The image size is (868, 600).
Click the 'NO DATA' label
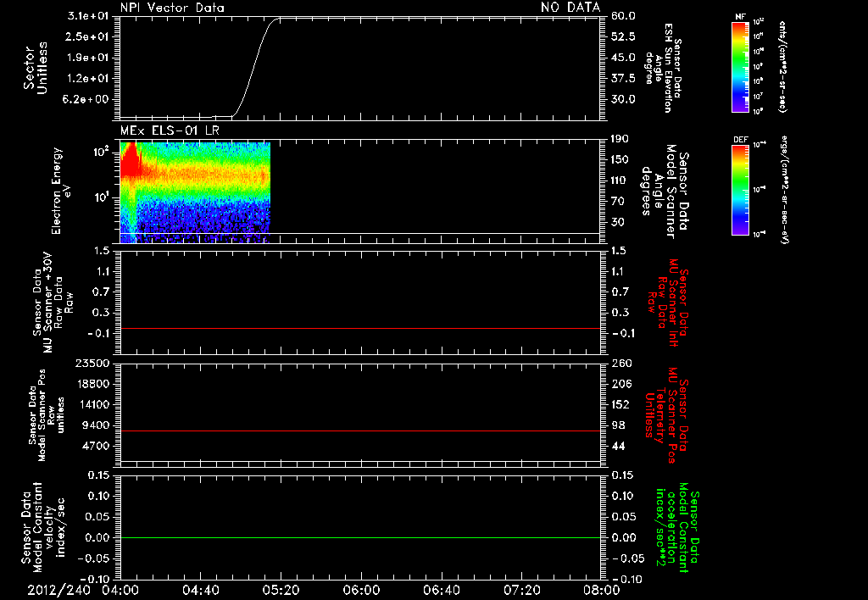coord(570,7)
